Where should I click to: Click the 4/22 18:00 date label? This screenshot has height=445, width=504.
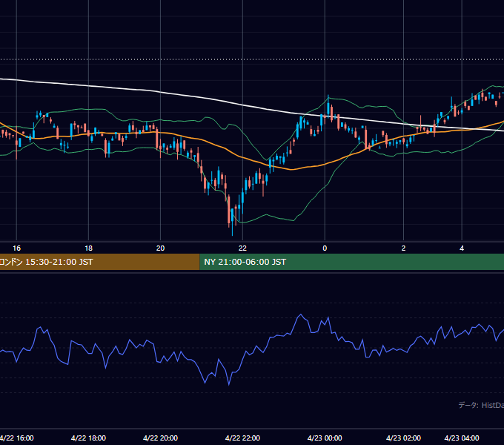[88, 438]
